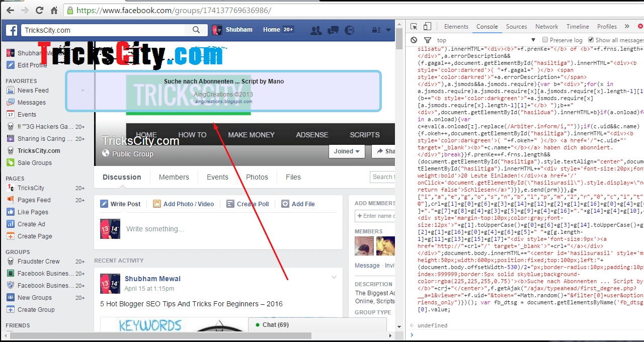Open the Chat (69) bar
Viewport: 644px width, 342px height.
pos(317,325)
